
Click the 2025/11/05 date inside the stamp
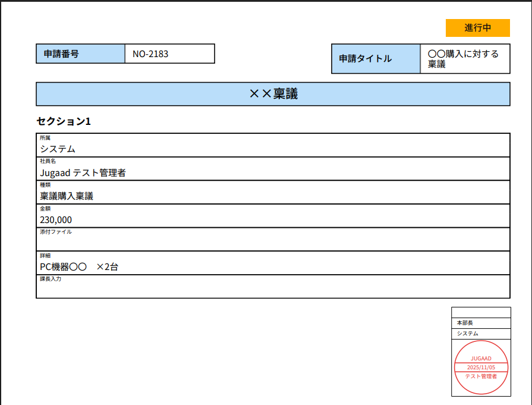[x=481, y=368]
